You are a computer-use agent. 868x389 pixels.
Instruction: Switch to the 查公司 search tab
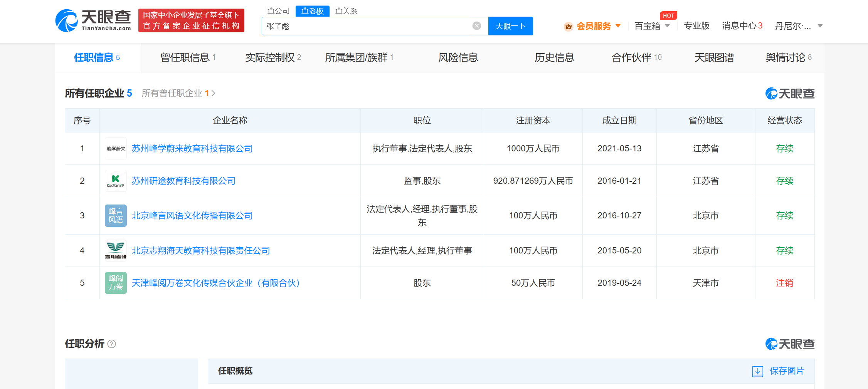tap(278, 11)
